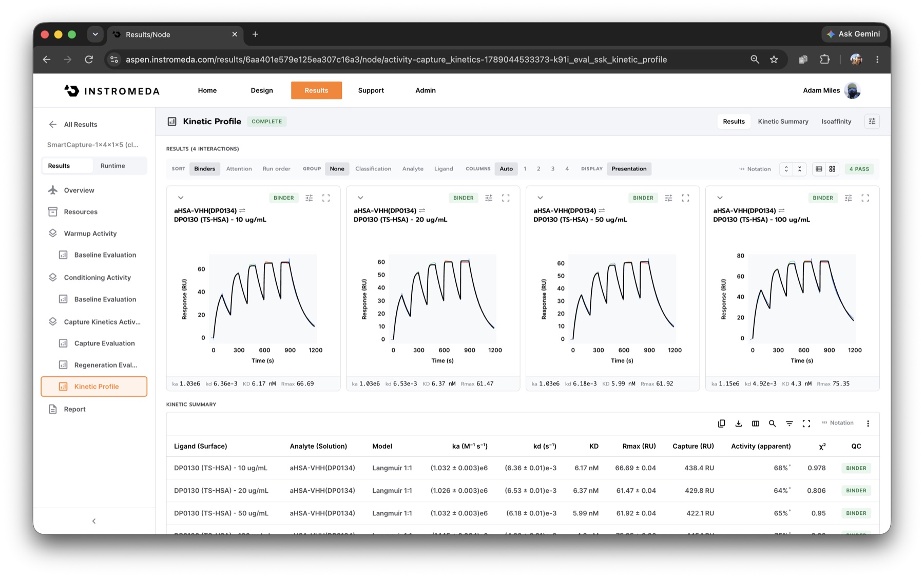Collapse the 20 ug/mL interaction card
This screenshot has height=578, width=924.
(x=360, y=198)
